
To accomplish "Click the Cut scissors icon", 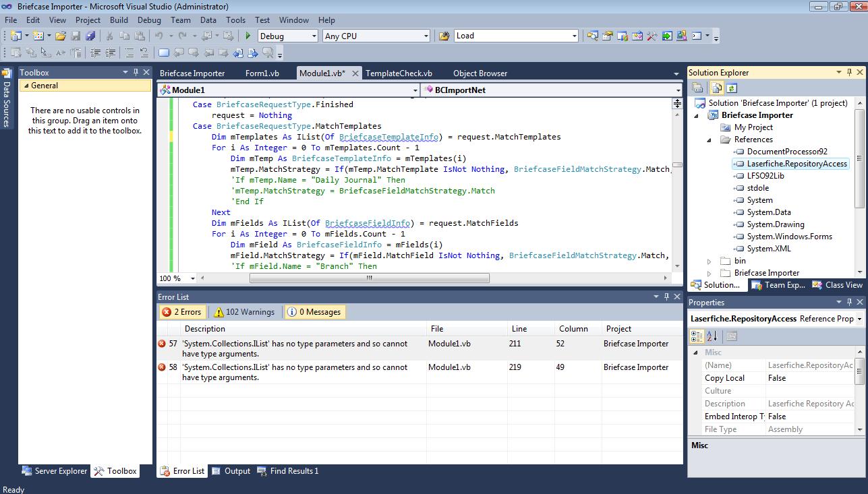I will pyautogui.click(x=109, y=36).
